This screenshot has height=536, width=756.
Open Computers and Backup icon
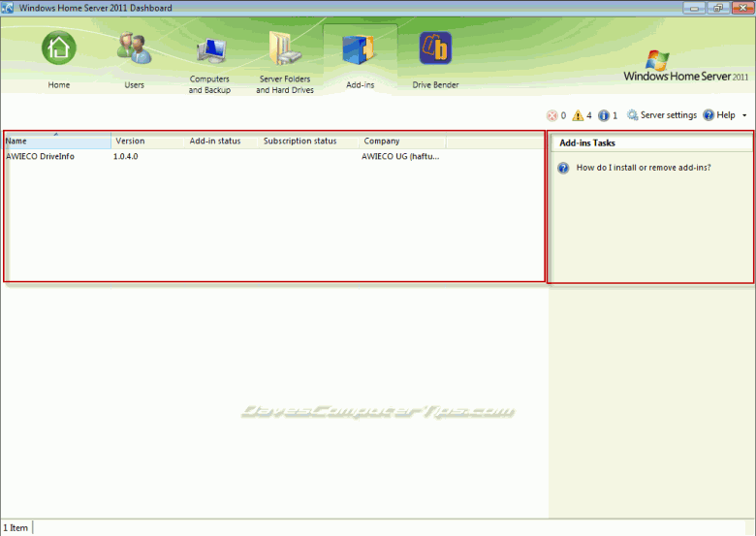(211, 51)
